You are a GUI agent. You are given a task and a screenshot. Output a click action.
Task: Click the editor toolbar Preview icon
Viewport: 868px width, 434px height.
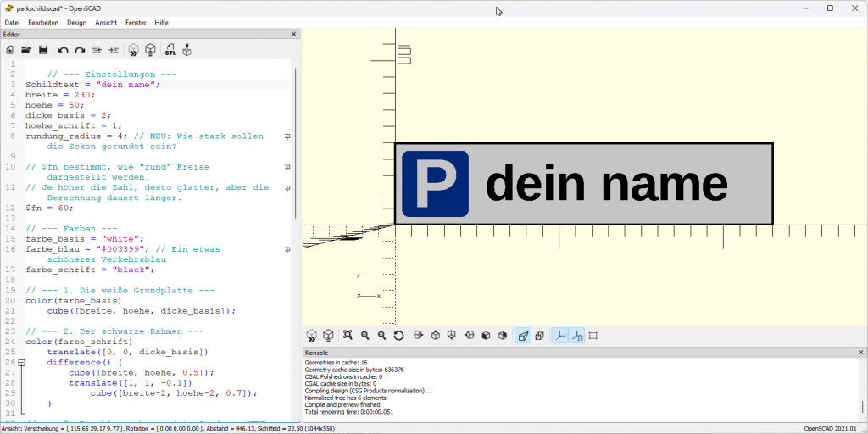(x=133, y=51)
